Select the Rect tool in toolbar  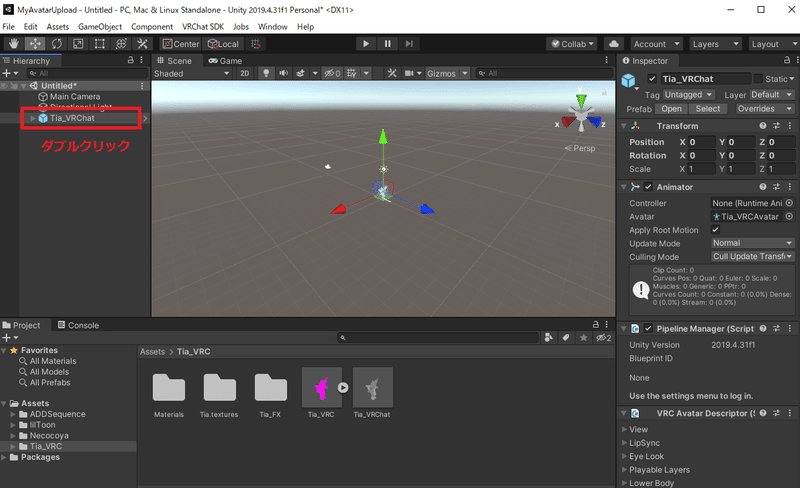click(x=99, y=44)
